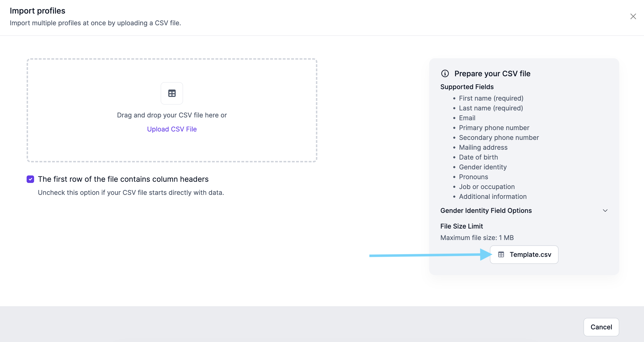Click the Uncheck this option helper text
This screenshot has height=342, width=644.
pyautogui.click(x=131, y=193)
